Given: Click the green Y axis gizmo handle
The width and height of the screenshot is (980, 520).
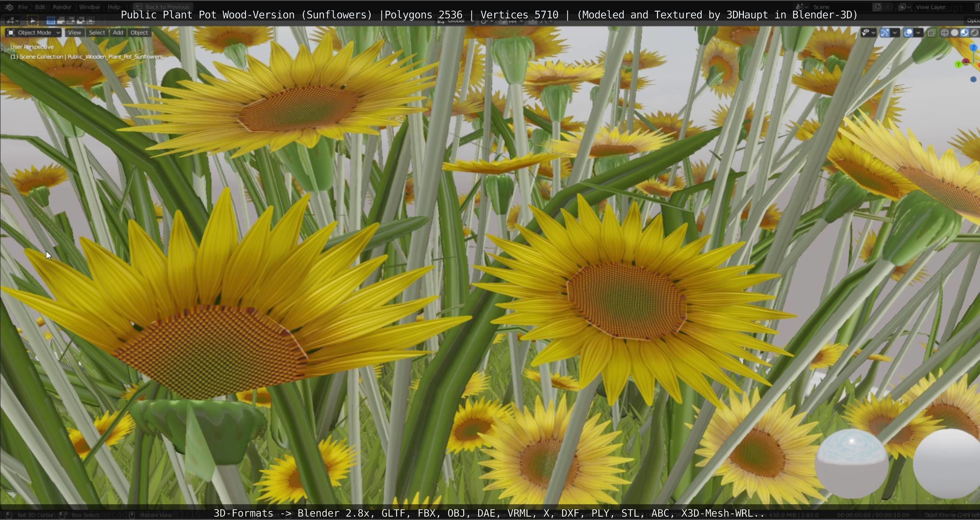Looking at the screenshot, I should [x=959, y=65].
